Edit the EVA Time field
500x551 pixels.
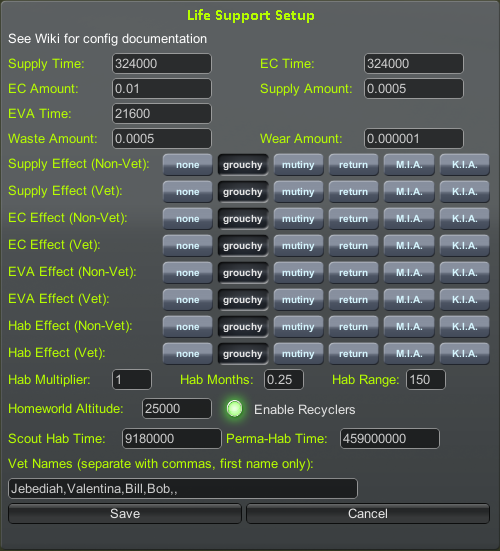point(162,114)
